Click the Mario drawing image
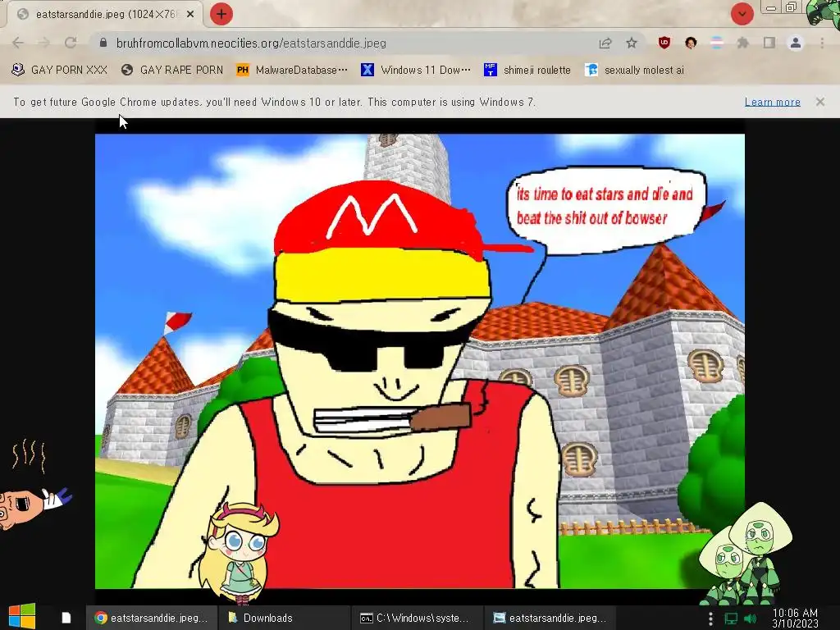This screenshot has width=840, height=630. pos(419,361)
